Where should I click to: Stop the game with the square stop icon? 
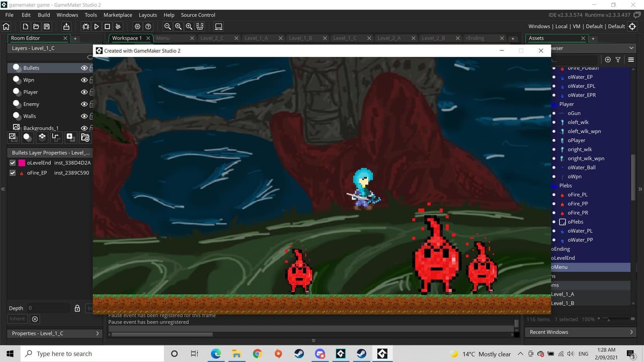pos(107,27)
